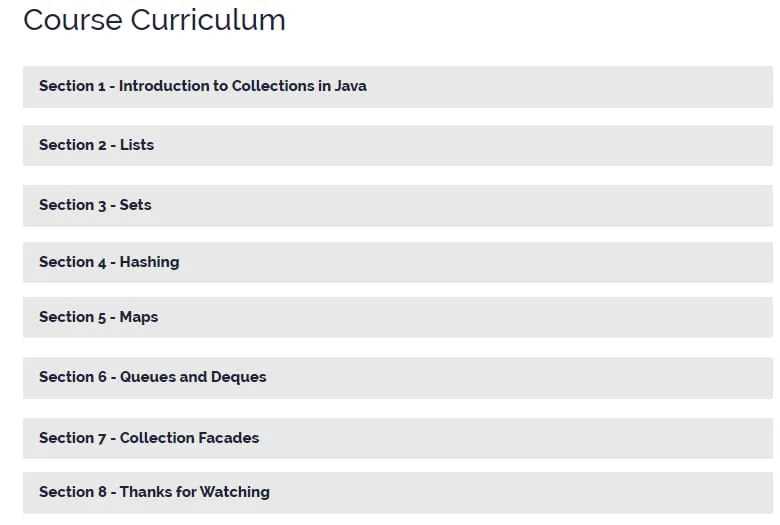This screenshot has height=525, width=780.
Task: Click the Course Curriculum heading
Action: (x=154, y=20)
